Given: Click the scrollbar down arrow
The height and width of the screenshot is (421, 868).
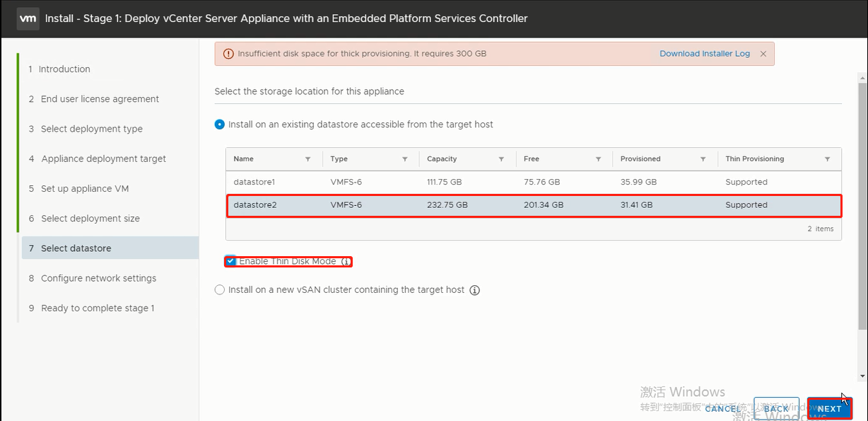Looking at the screenshot, I should click(x=863, y=376).
